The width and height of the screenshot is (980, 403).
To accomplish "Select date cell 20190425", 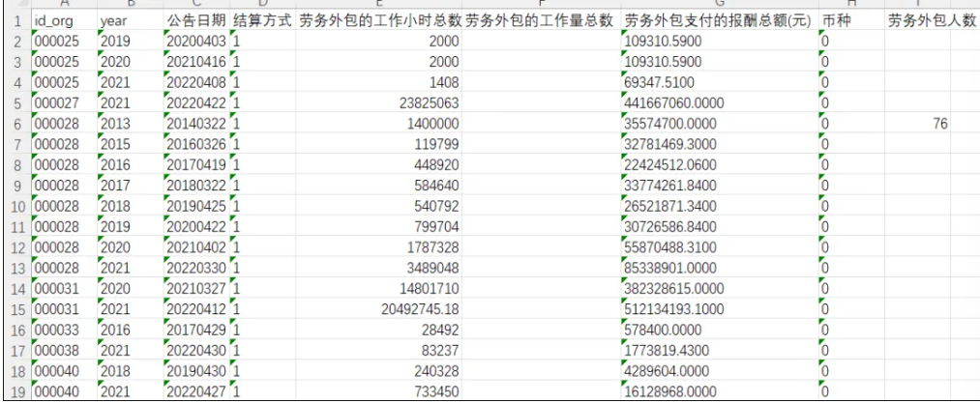I will pos(196,206).
